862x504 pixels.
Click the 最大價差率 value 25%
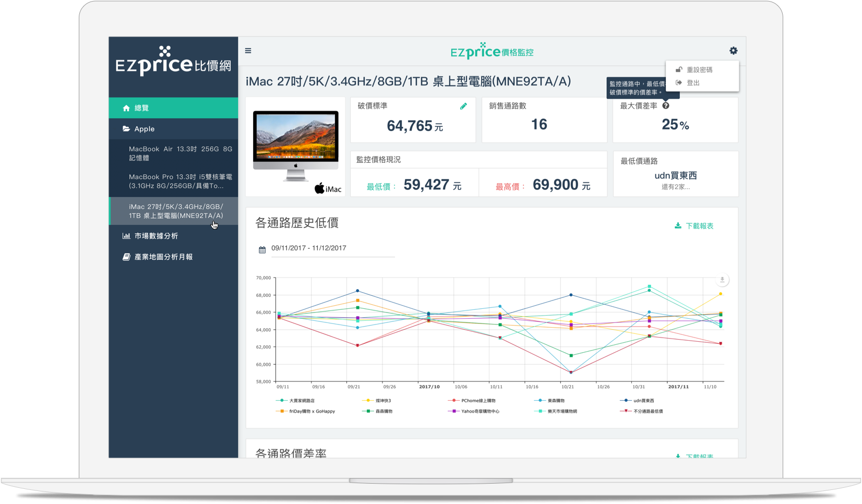point(675,124)
